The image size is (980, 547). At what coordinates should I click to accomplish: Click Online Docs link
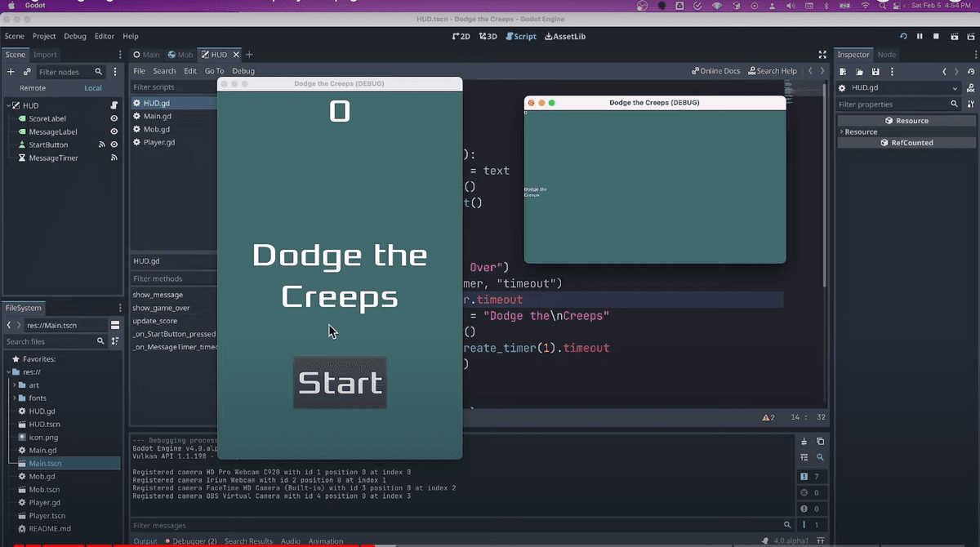pyautogui.click(x=715, y=71)
